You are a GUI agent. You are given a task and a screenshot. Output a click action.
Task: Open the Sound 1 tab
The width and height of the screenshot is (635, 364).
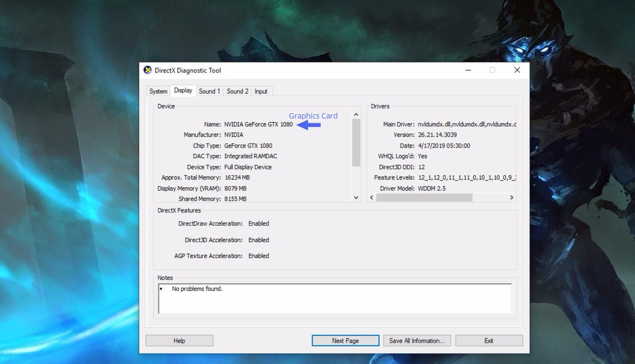click(x=210, y=91)
